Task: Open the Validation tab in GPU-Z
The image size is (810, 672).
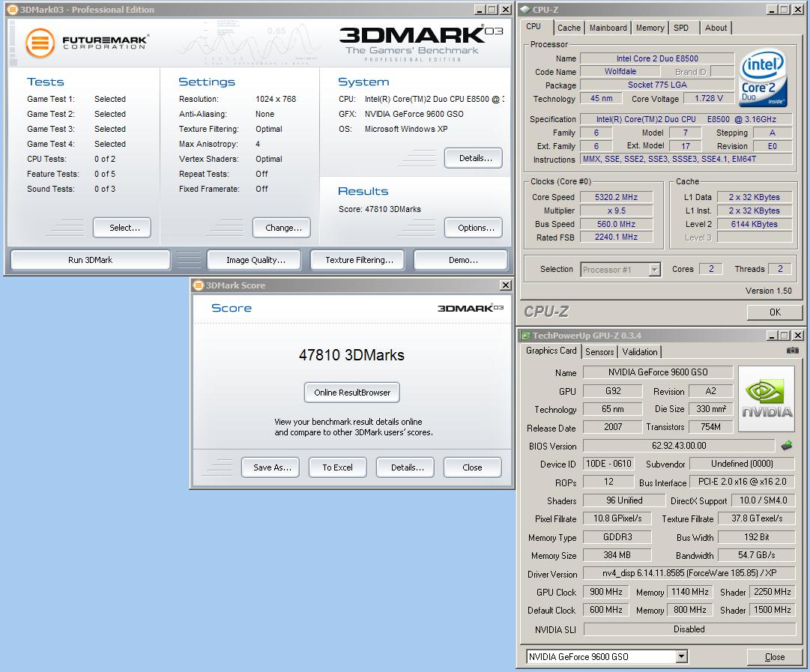Action: pyautogui.click(x=639, y=352)
